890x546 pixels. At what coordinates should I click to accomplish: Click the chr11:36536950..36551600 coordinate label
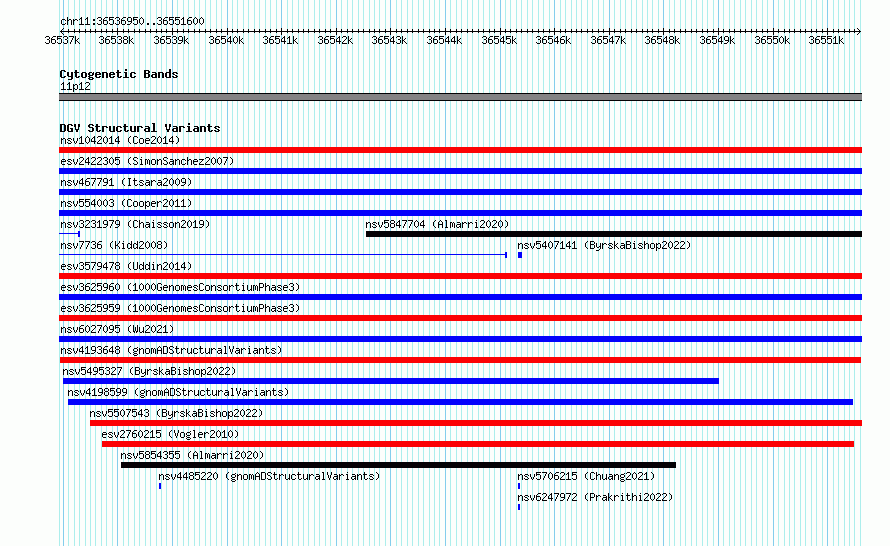pos(132,21)
